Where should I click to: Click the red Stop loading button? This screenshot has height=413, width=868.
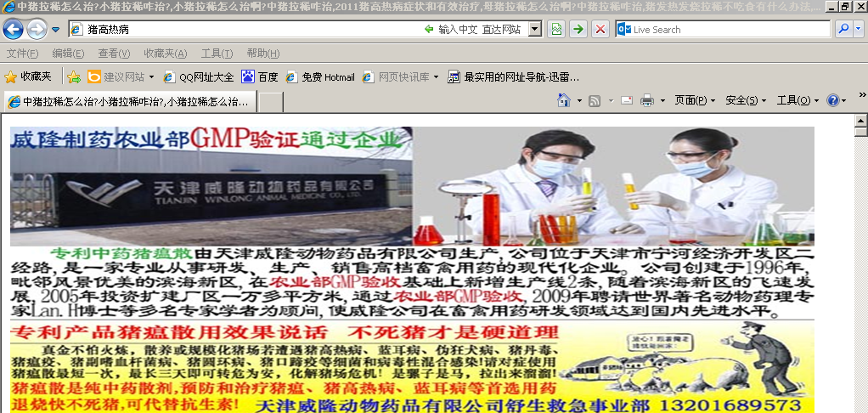600,30
